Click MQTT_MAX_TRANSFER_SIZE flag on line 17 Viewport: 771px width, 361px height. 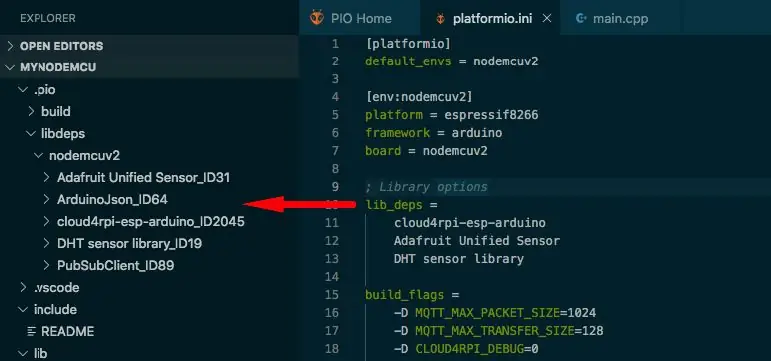(495, 331)
